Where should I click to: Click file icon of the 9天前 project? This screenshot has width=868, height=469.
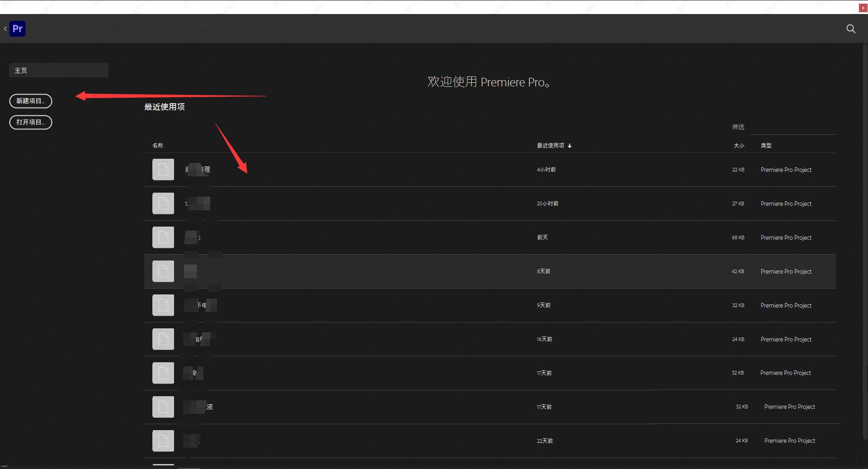pyautogui.click(x=163, y=305)
